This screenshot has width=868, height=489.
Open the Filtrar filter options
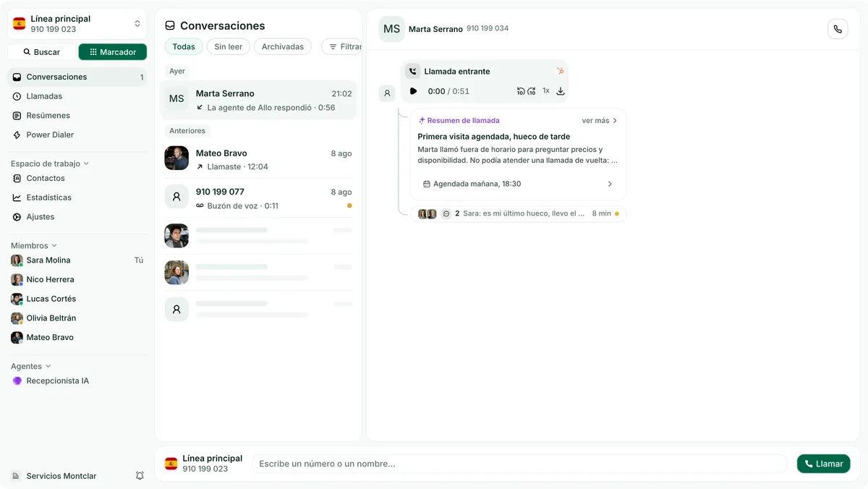tap(343, 46)
